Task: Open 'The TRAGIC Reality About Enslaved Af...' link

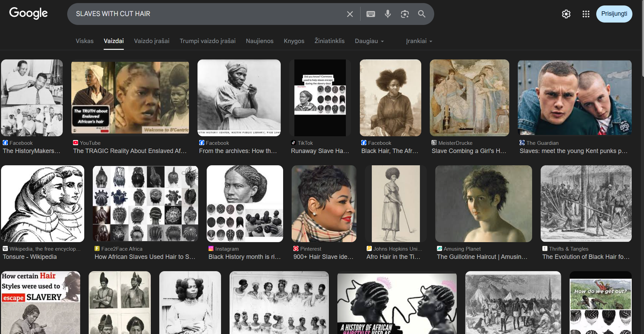Action: tap(130, 151)
